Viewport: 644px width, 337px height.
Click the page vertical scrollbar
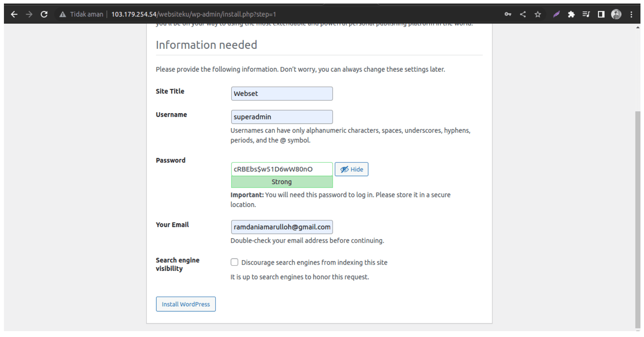tap(638, 219)
